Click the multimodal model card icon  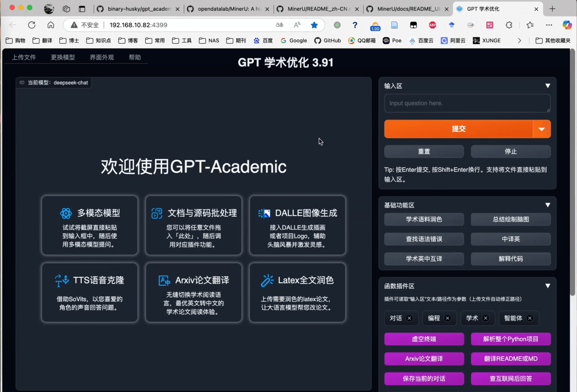[x=66, y=213]
